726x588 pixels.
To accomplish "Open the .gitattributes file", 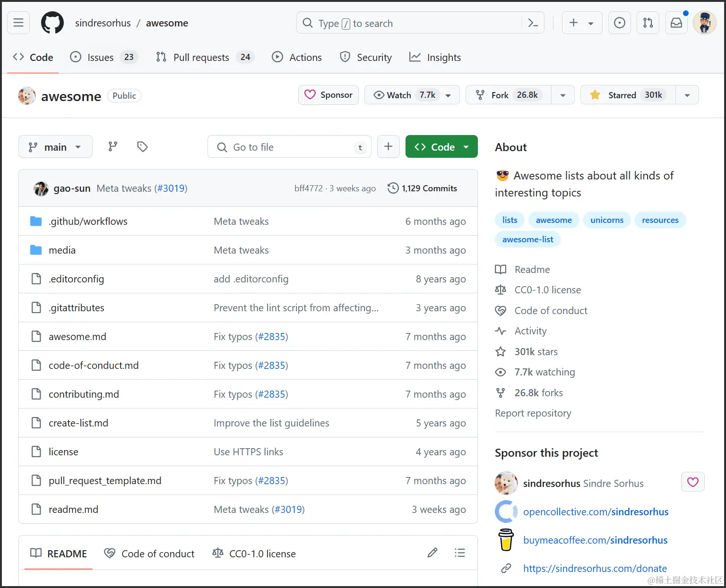I will 77,307.
